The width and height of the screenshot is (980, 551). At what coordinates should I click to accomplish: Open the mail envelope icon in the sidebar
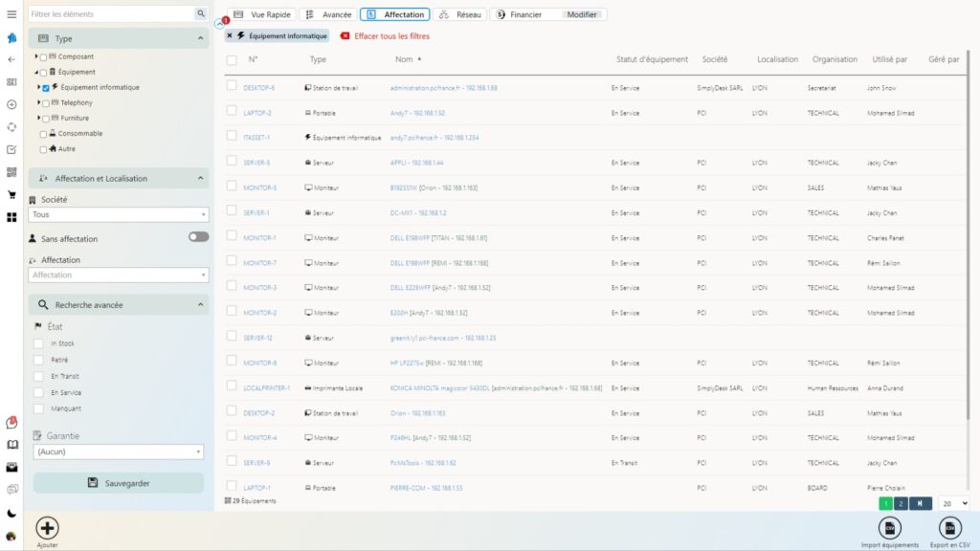pyautogui.click(x=11, y=468)
